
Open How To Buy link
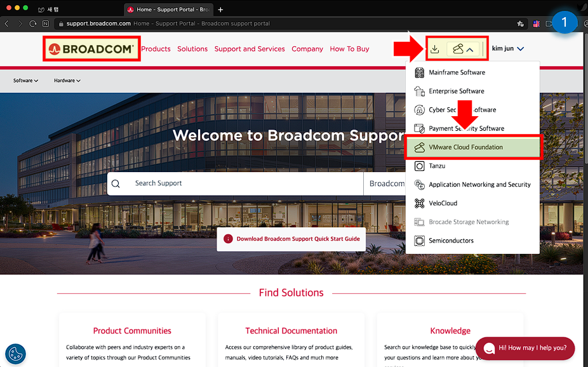click(349, 49)
